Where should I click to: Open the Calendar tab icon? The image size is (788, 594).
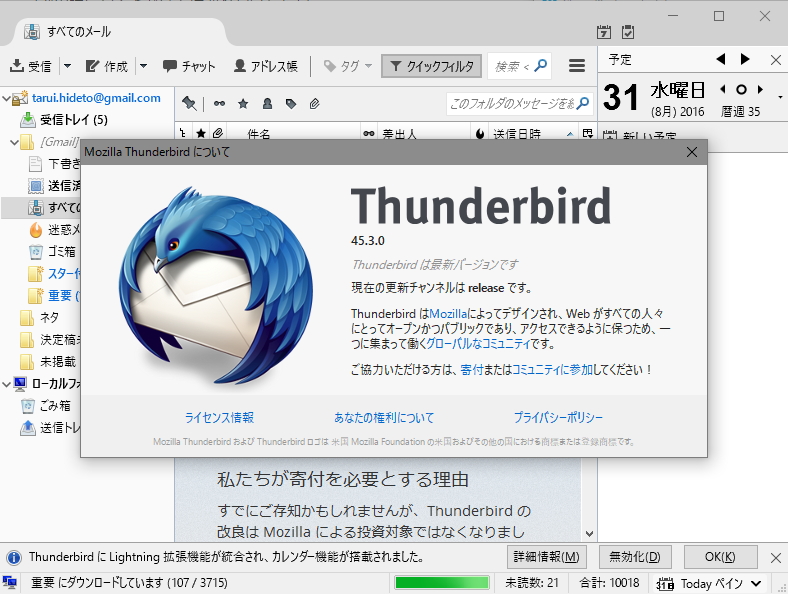pyautogui.click(x=604, y=32)
